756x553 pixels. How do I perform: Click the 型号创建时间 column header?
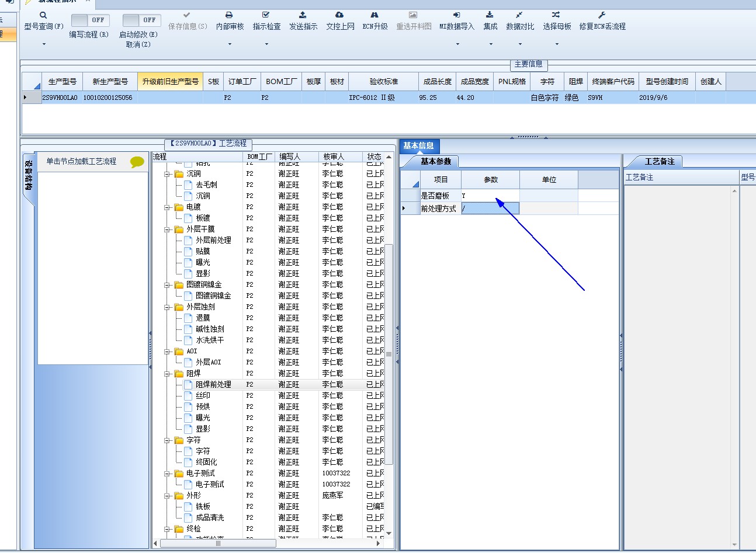click(667, 82)
